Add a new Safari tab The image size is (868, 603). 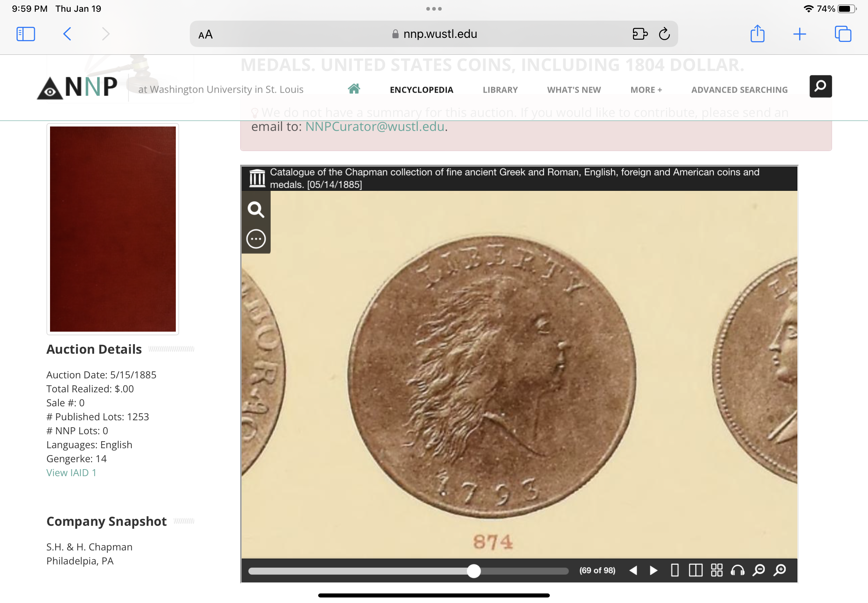(x=799, y=35)
